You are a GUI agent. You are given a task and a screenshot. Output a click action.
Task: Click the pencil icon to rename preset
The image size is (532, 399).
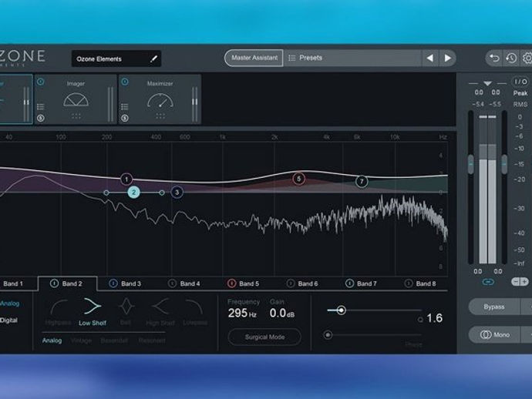[x=153, y=59]
